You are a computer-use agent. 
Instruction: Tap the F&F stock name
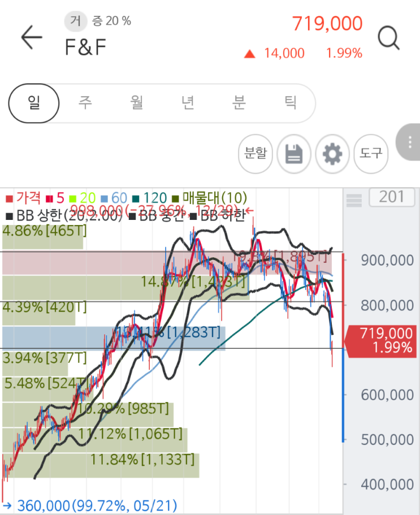[x=85, y=47]
